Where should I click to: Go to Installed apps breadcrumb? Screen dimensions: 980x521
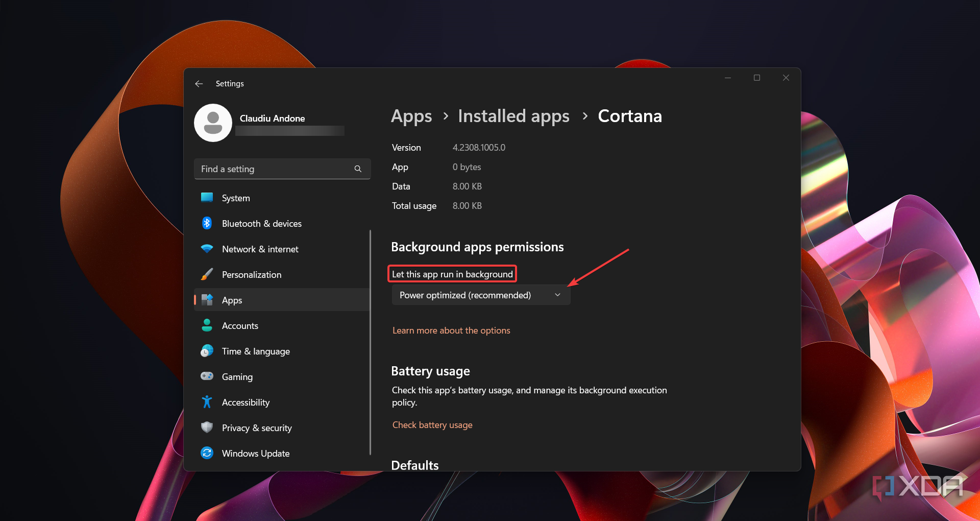(x=513, y=116)
